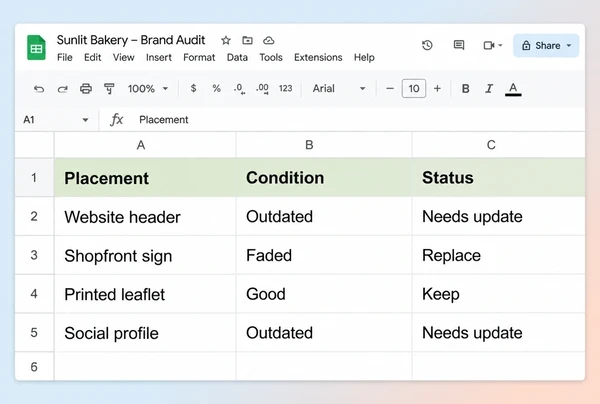
Task: Open the 100% zoom dropdown
Action: tap(148, 89)
